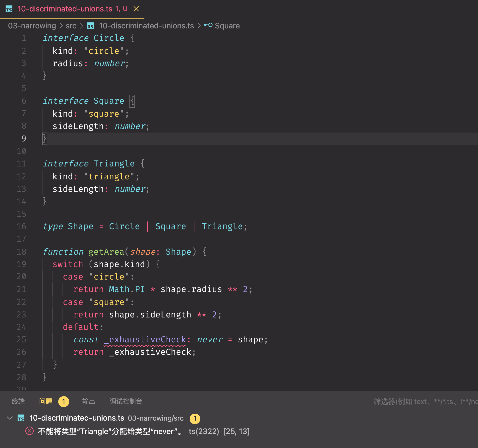The height and width of the screenshot is (448, 478).
Task: Click shape.radius on line 21
Action: (191, 289)
